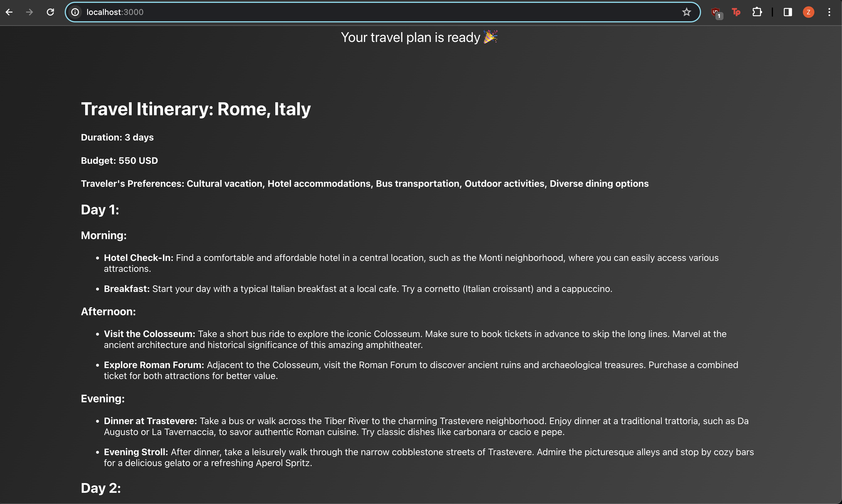Open the Tampermonkey extension

(736, 12)
